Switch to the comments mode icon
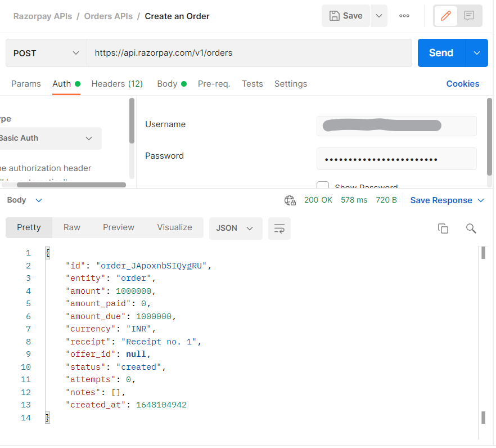The height and width of the screenshot is (448, 496). (470, 16)
